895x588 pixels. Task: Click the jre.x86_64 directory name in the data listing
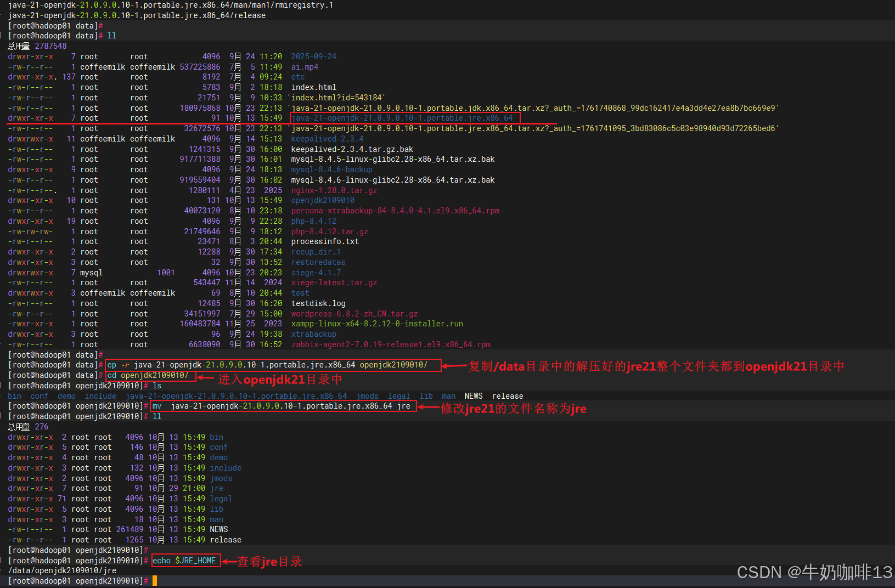402,118
